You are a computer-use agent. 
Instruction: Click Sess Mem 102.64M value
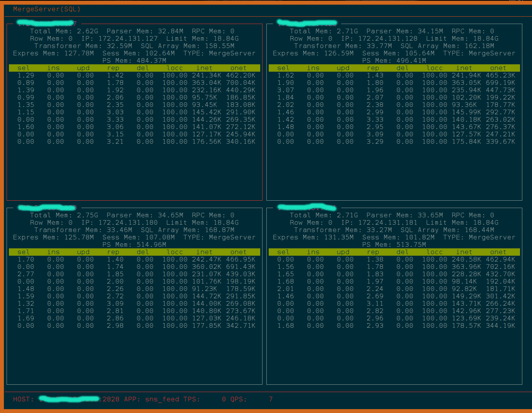(160, 53)
